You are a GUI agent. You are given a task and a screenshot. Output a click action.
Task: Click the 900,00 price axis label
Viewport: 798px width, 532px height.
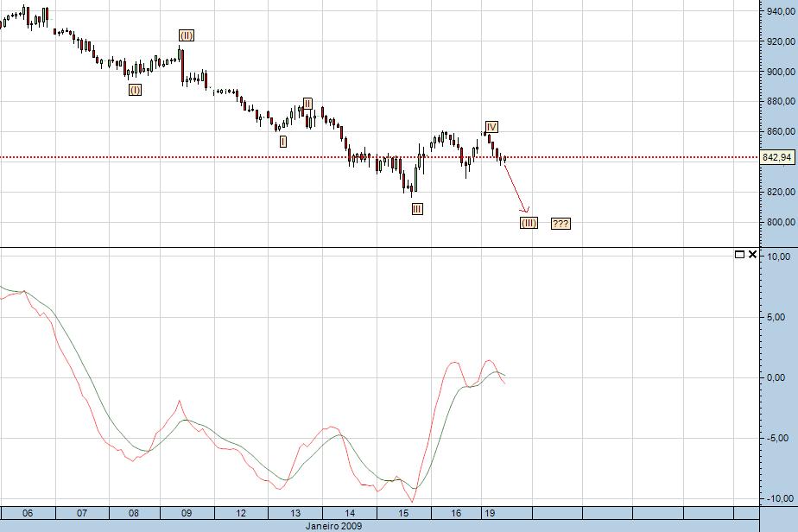(780, 72)
